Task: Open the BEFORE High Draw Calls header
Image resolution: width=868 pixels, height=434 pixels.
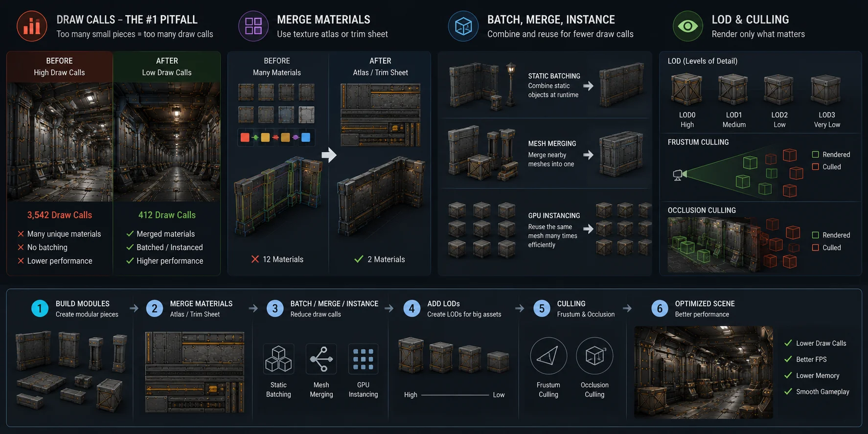Action: pos(59,67)
